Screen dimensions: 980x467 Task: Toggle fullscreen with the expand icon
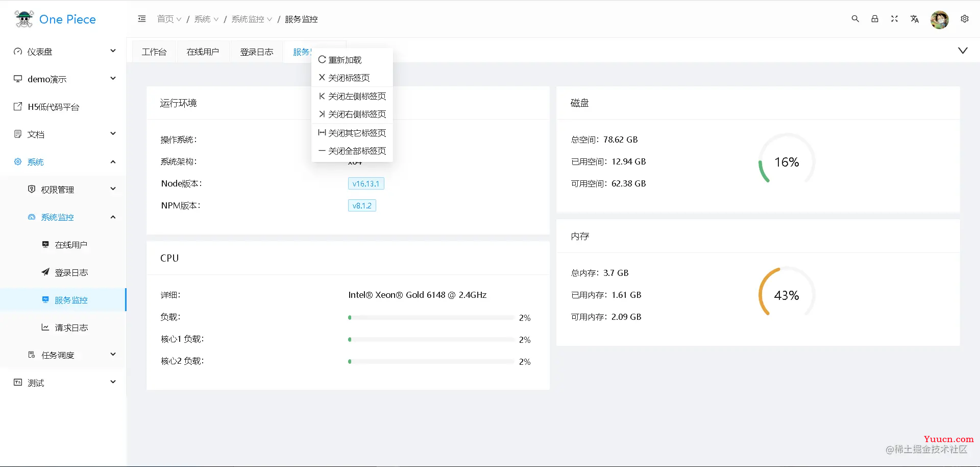click(x=894, y=19)
